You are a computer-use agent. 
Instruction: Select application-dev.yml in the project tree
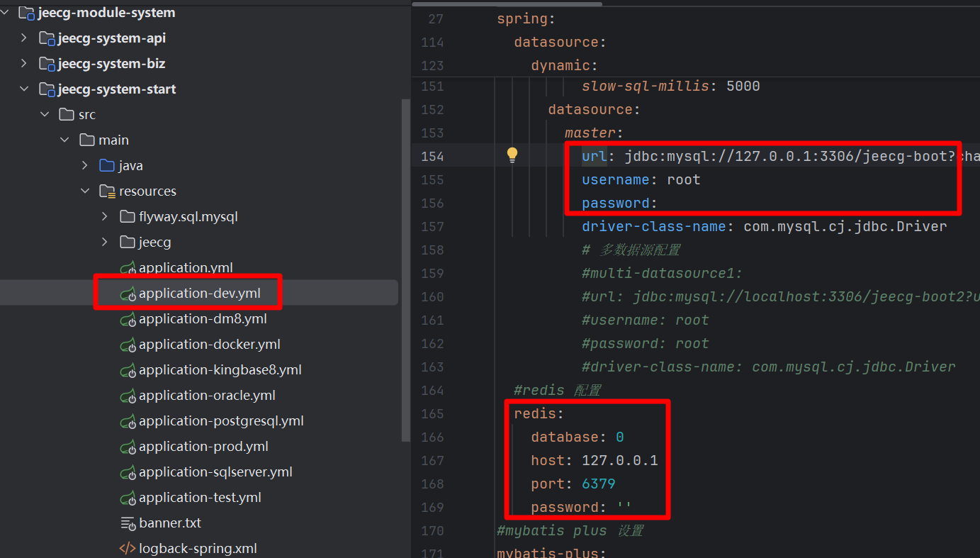coord(199,294)
